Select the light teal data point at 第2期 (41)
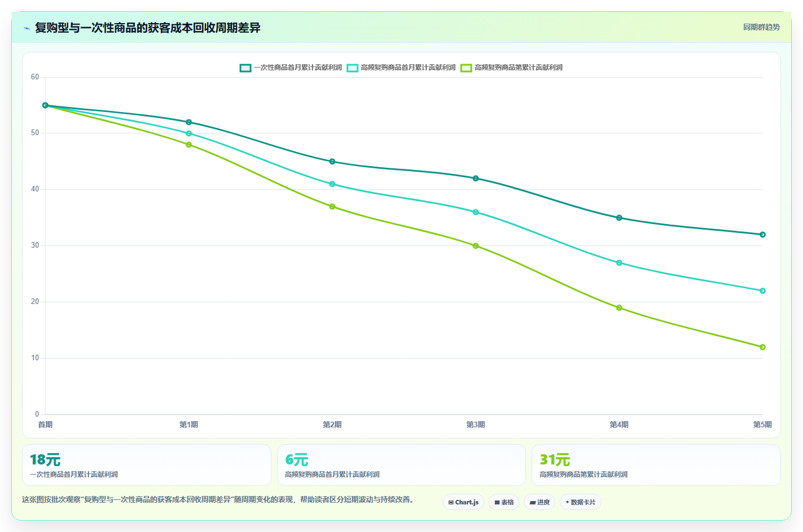The height and width of the screenshot is (532, 803). [x=332, y=184]
